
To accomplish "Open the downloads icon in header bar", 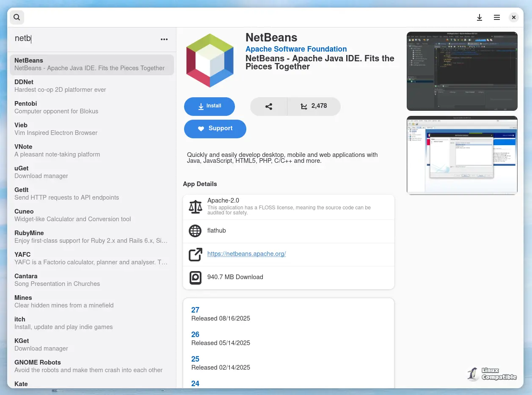I will coord(480,17).
